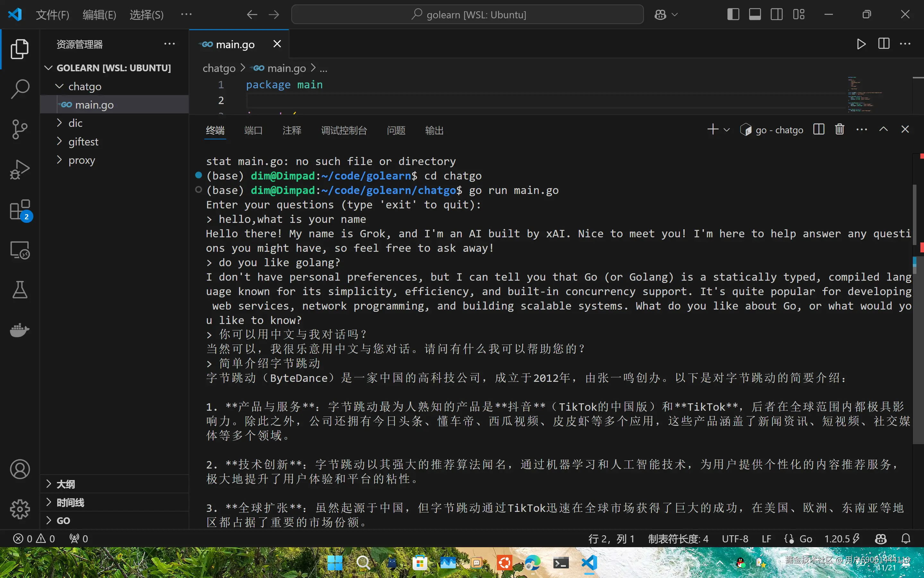This screenshot has width=924, height=578.
Task: Open the Windows Start menu
Action: click(335, 563)
